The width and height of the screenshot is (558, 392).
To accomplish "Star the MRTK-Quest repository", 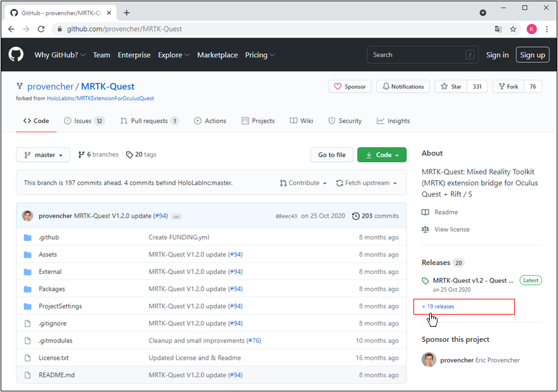I will coord(452,86).
